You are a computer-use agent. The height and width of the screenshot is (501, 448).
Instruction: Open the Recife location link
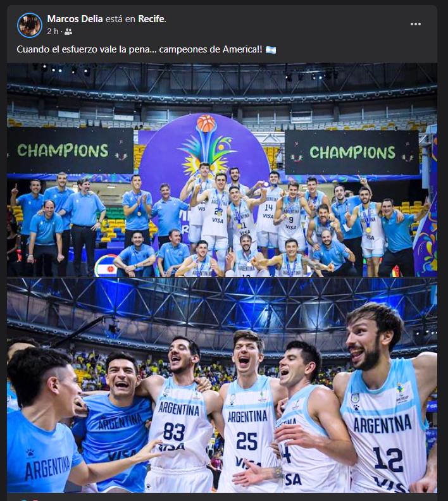[151, 19]
